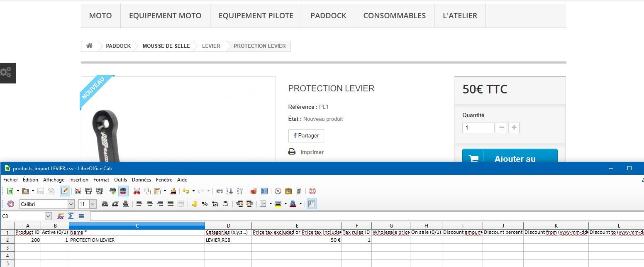
Task: Apply percent number format
Action: pos(205,204)
